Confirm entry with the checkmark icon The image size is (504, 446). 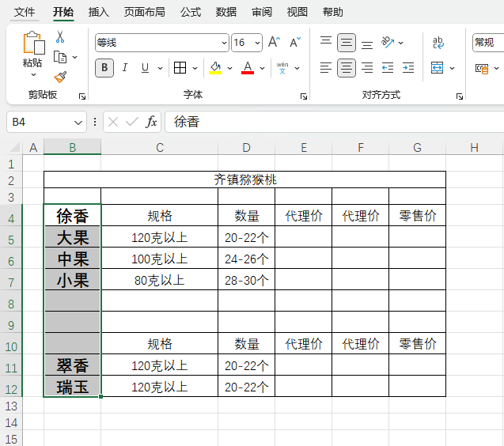point(132,122)
